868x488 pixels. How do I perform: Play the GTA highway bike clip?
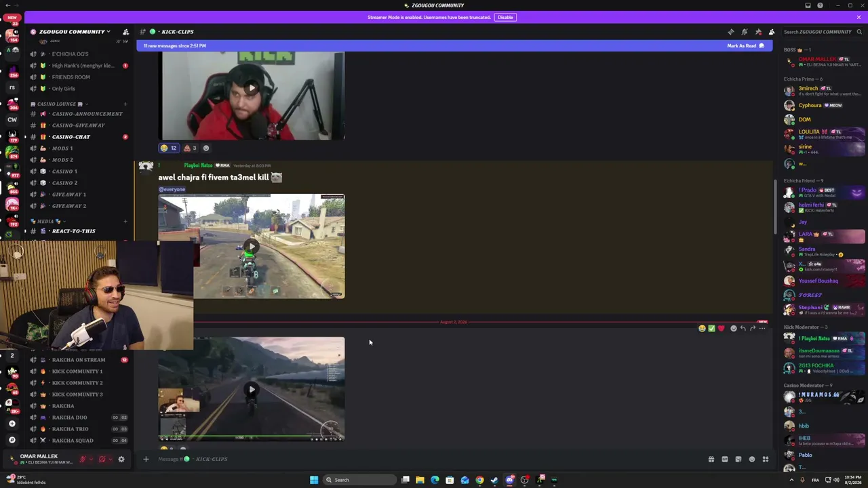(252, 389)
